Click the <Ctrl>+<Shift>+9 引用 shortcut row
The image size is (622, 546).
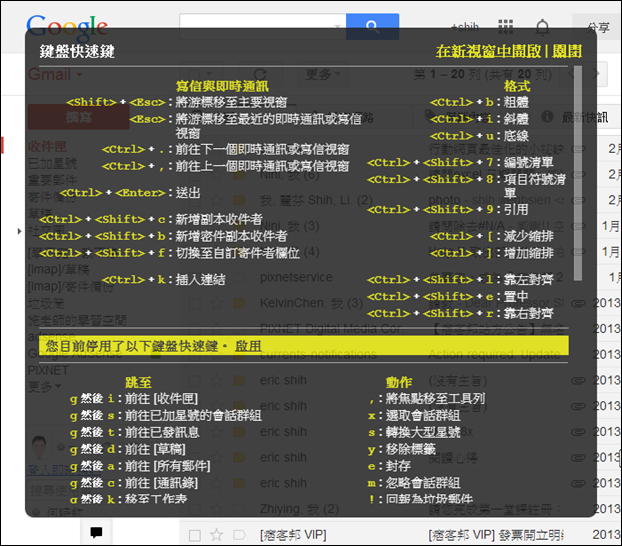point(448,210)
